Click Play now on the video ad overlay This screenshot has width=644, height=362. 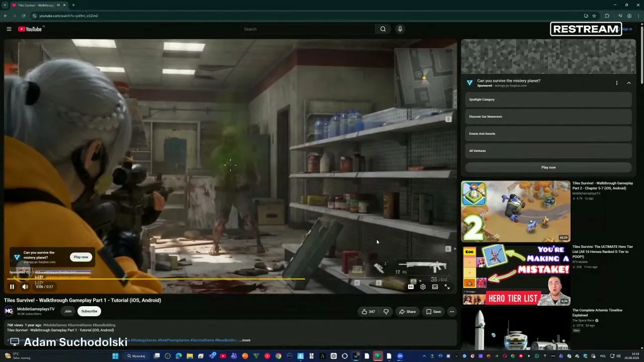(x=81, y=257)
